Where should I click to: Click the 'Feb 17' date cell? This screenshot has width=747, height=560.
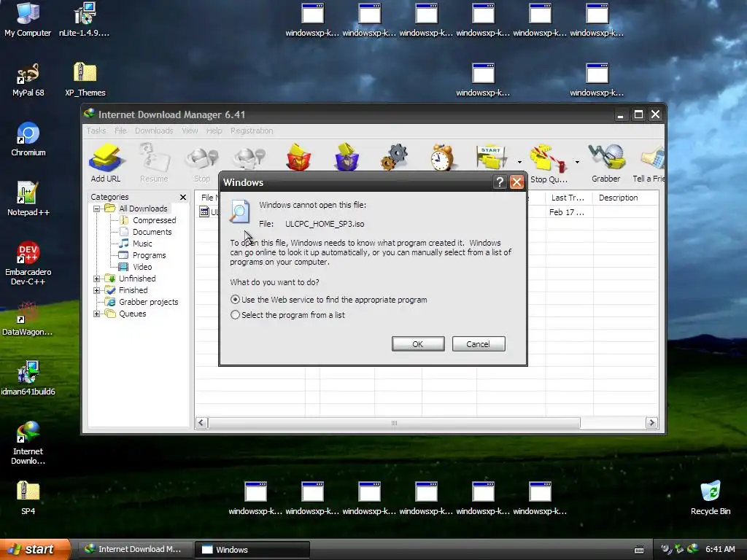(567, 212)
